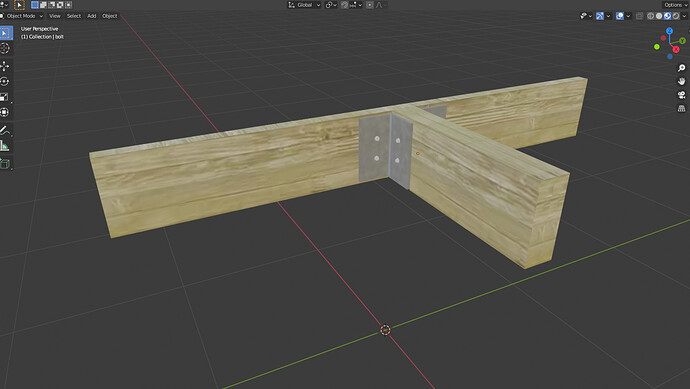This screenshot has width=690, height=389.
Task: Click the hand pan-view icon
Action: pos(681,81)
